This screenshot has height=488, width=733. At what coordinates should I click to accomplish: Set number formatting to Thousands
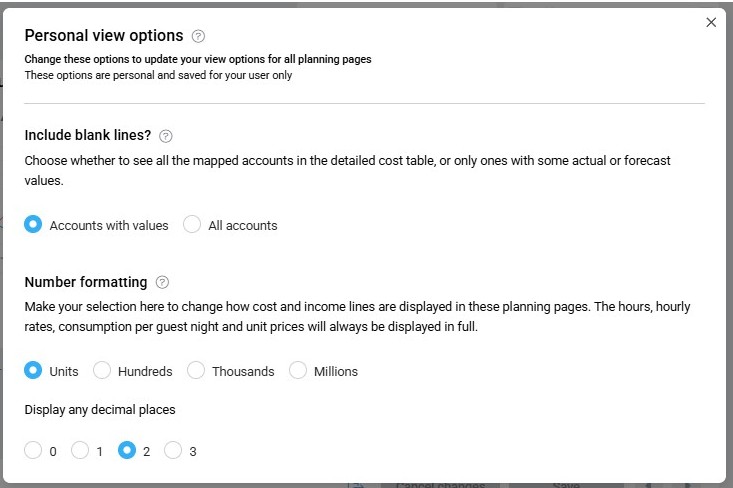click(x=196, y=371)
